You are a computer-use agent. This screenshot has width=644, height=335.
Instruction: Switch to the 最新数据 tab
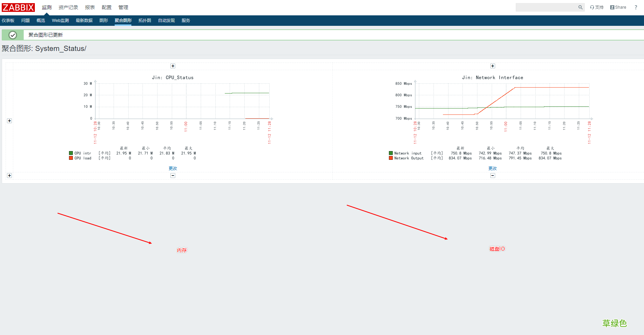(84, 21)
